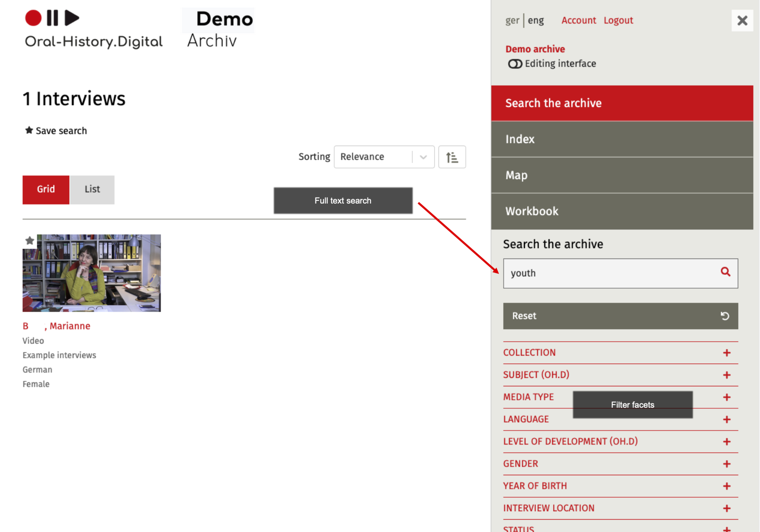Expand Collection facet with plus icon
The width and height of the screenshot is (760, 532).
pyautogui.click(x=727, y=353)
